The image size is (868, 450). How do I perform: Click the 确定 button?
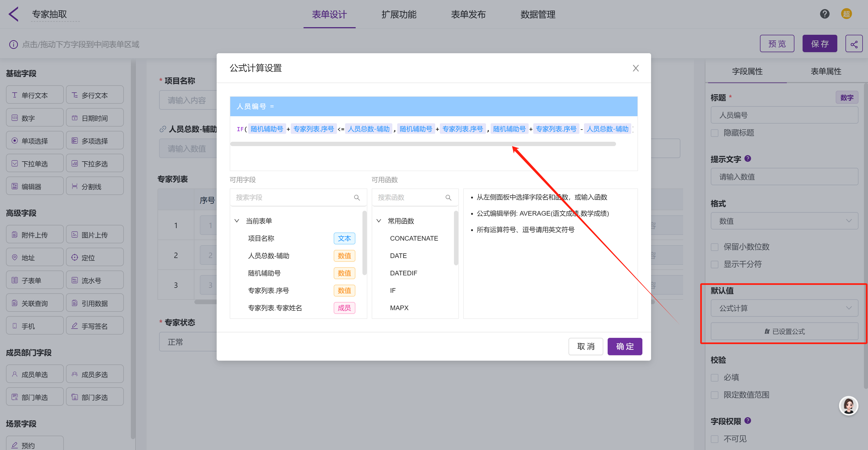click(624, 347)
